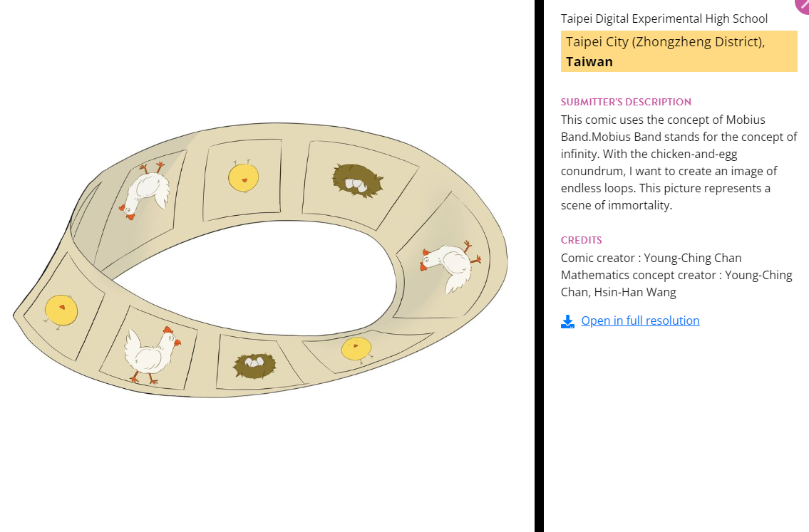The width and height of the screenshot is (809, 532).
Task: Click the Mathematics concept creator credit line
Action: 676,283
